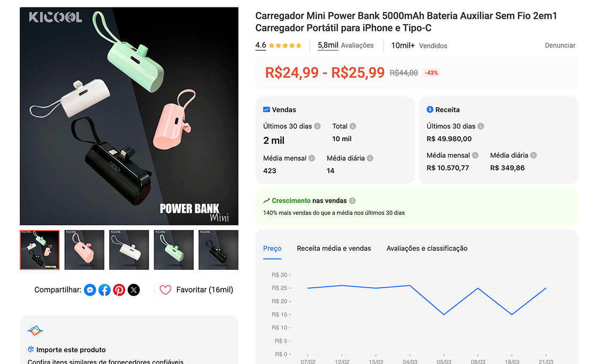Viewport: 600px width, 364px height.
Task: Click info icon next to Total sales
Action: click(x=353, y=126)
